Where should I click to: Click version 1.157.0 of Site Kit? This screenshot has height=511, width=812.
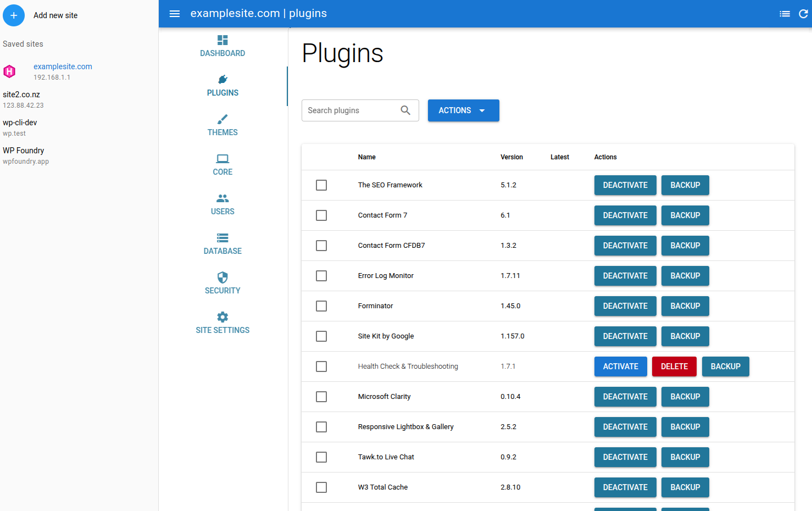point(512,336)
